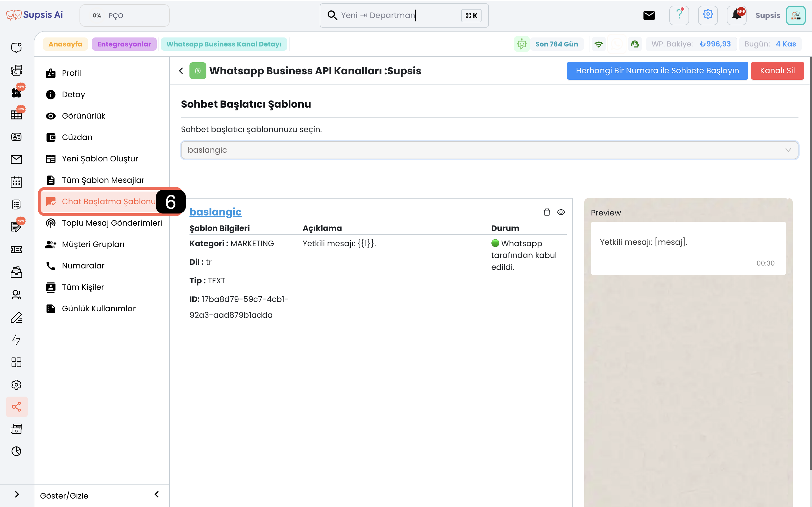Expand the left rail with bottom chevron
Image resolution: width=812 pixels, height=507 pixels.
pos(17,495)
